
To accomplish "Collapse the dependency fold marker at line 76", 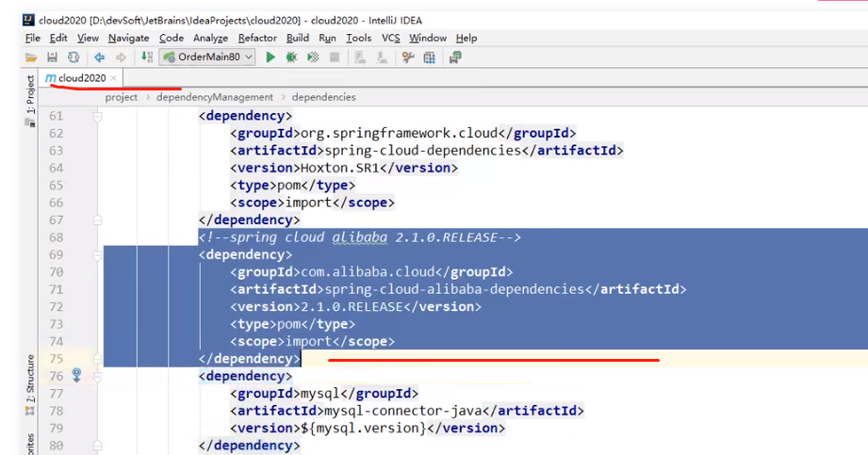I will [x=97, y=377].
